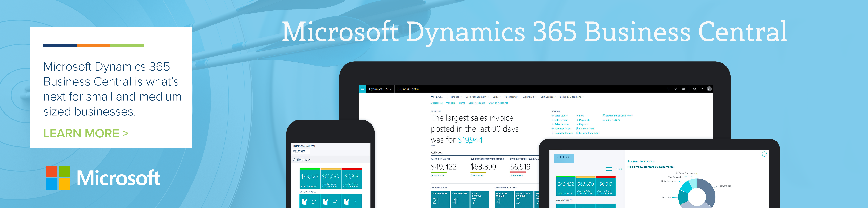Screen dimensions: 868x208
Task: Select the Customers navigation item
Action: coord(437,103)
